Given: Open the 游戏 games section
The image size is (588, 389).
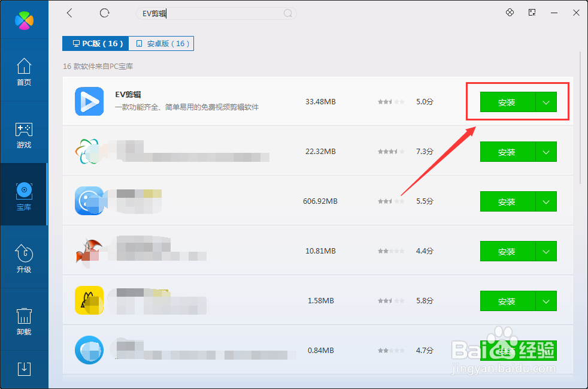Looking at the screenshot, I should pyautogui.click(x=24, y=135).
